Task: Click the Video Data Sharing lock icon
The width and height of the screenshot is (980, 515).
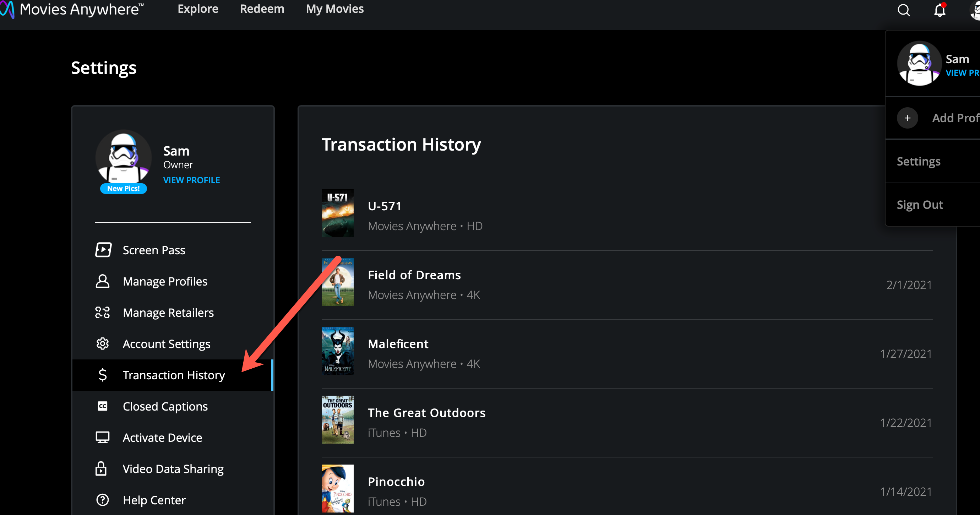Action: click(101, 468)
